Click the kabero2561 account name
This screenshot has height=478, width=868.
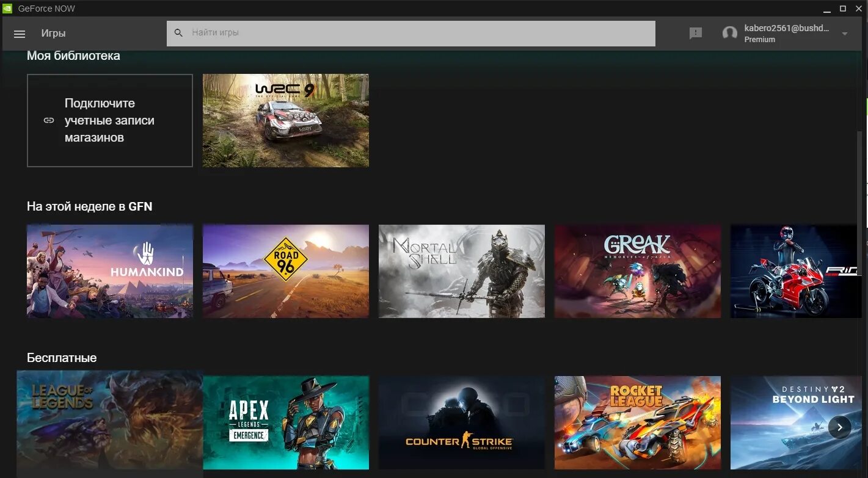coord(787,28)
